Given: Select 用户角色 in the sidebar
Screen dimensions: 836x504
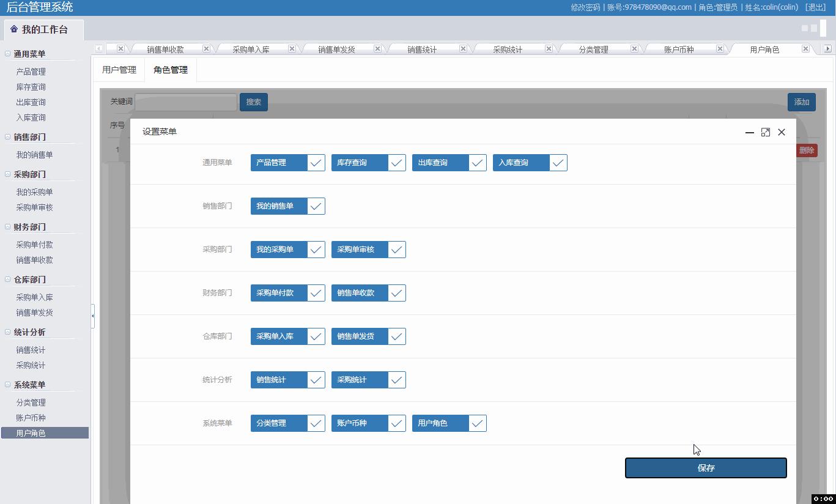Looking at the screenshot, I should pyautogui.click(x=45, y=433).
